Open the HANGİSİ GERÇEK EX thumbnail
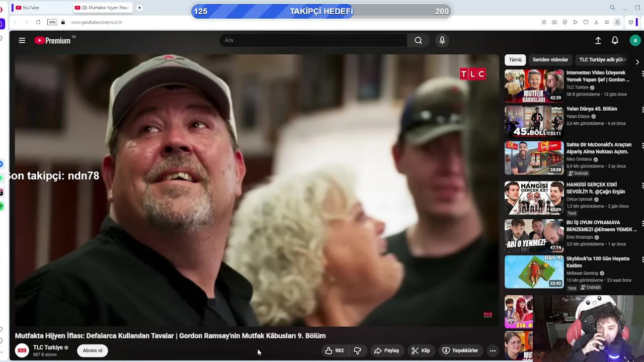This screenshot has height=362, width=644. [x=534, y=198]
